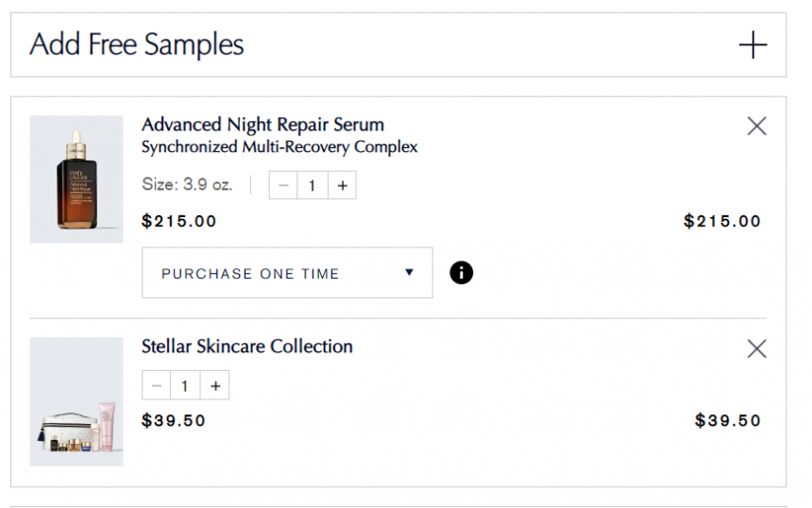
Task: Select the Stellar Skincare quantity field
Action: 185,385
